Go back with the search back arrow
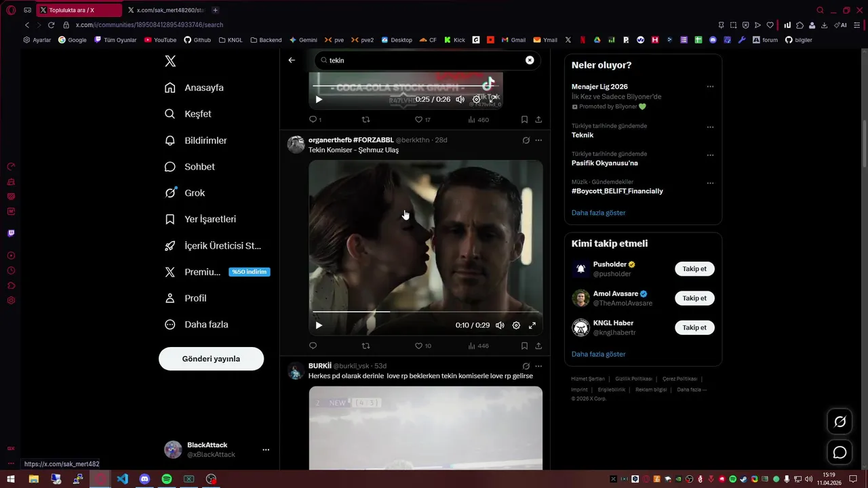 click(292, 60)
